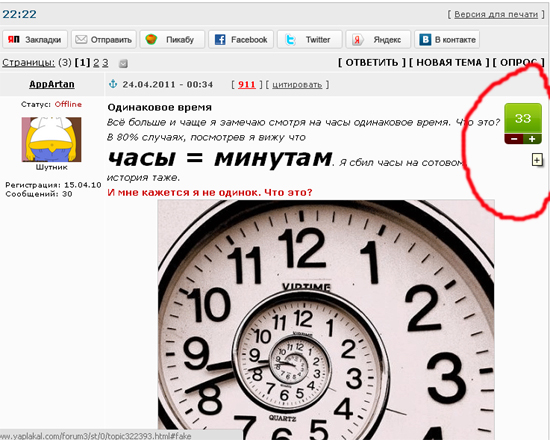Click the Отправить email share button
This screenshot has width=550, height=440.
click(x=104, y=39)
